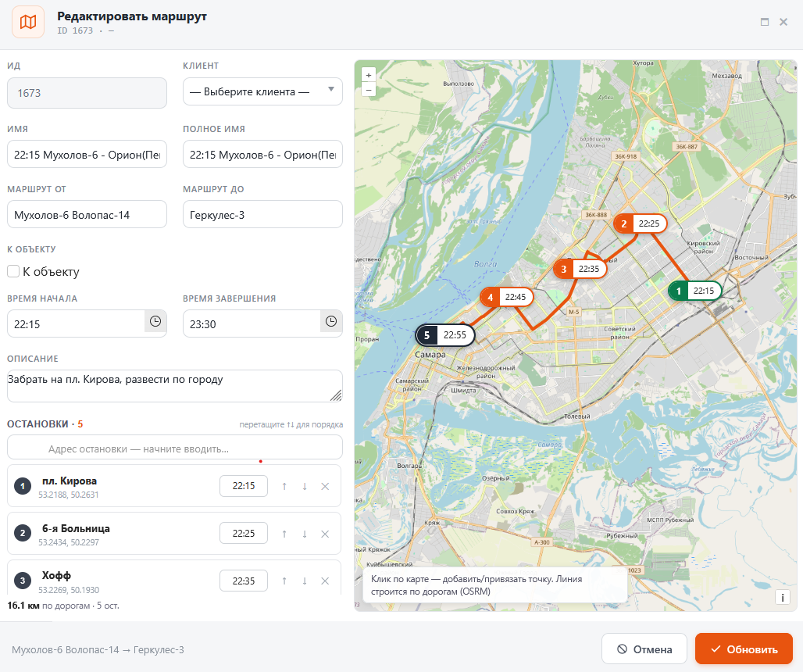Click the Обновить button
Screen dimensions: 803x672
pos(744,649)
